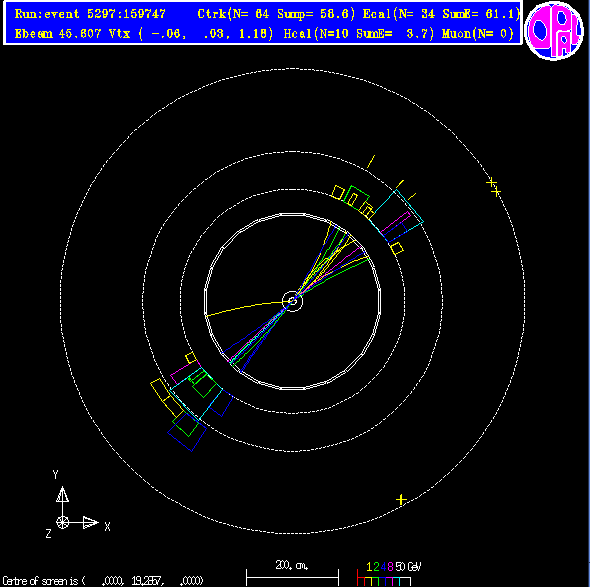Image resolution: width=590 pixels, height=587 pixels.
Task: Click the Run:event 5297:159747 label
Action: click(90, 14)
